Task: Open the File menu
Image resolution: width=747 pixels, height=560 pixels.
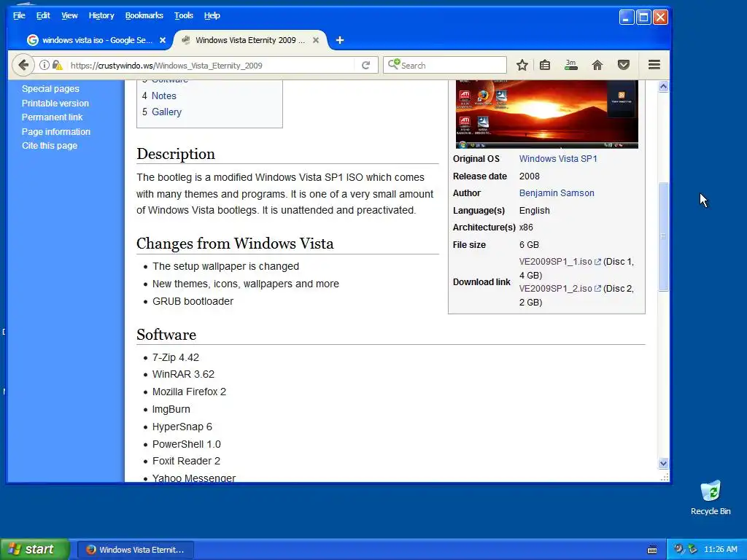Action: click(19, 16)
